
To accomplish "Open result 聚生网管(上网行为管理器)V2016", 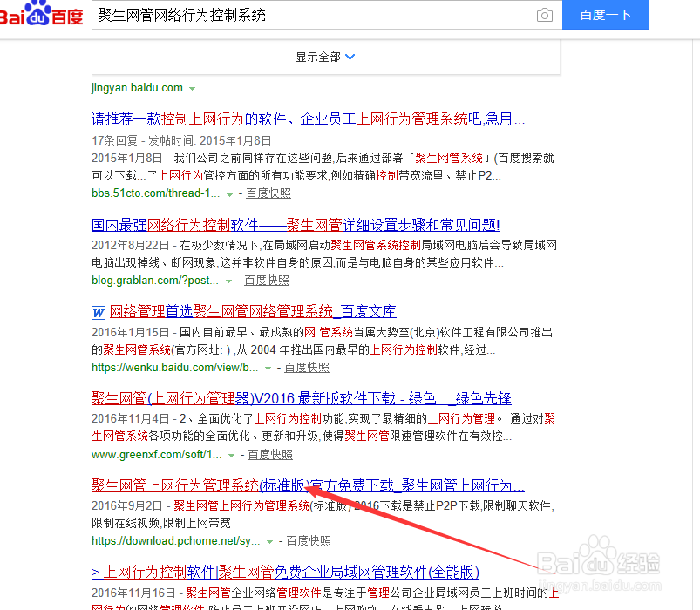I will pyautogui.click(x=302, y=397).
